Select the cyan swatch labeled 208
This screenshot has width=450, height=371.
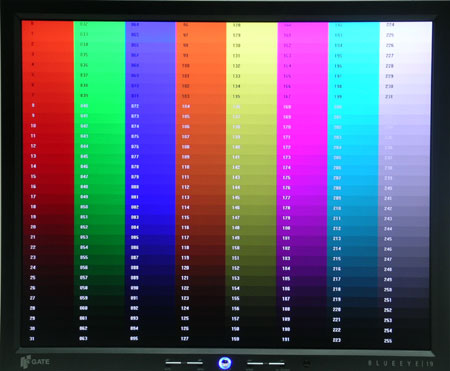(x=353, y=188)
